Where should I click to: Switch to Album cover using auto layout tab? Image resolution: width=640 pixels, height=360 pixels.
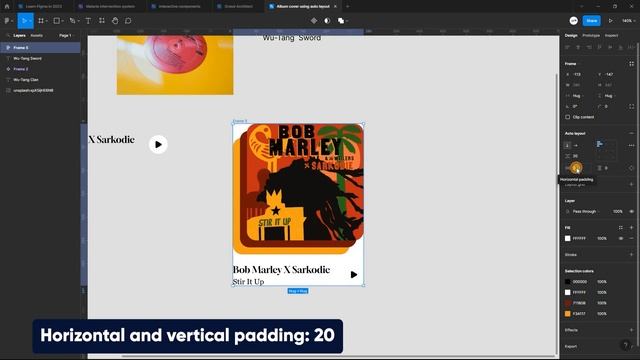click(x=302, y=6)
